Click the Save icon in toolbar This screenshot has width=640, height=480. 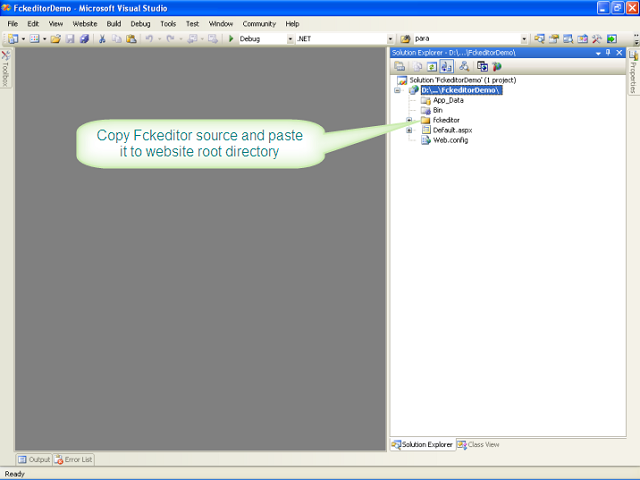point(70,39)
